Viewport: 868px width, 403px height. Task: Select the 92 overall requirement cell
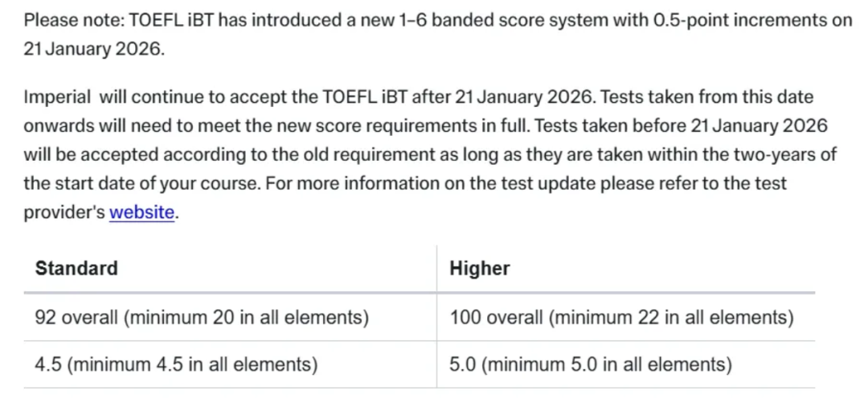202,317
